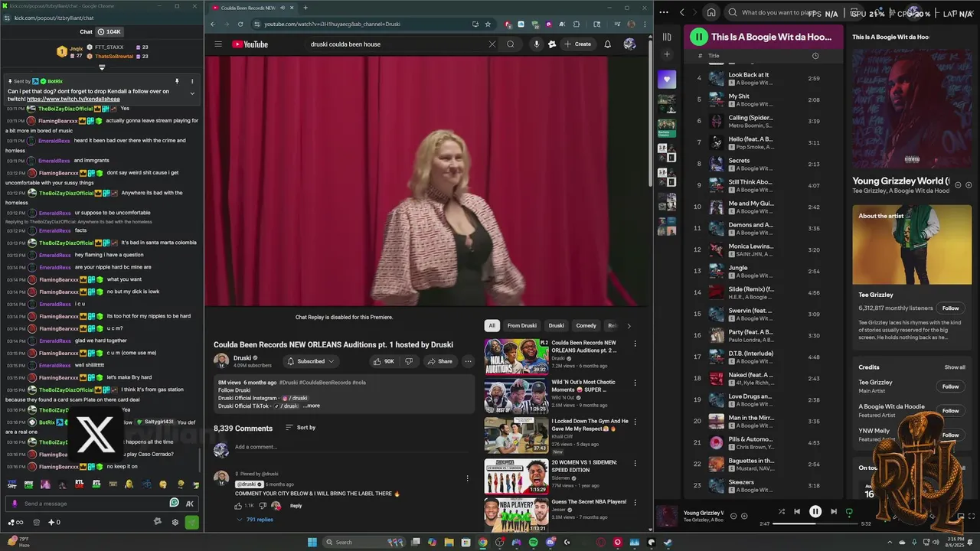
Task: Click Show all in Credits section
Action: (x=955, y=367)
